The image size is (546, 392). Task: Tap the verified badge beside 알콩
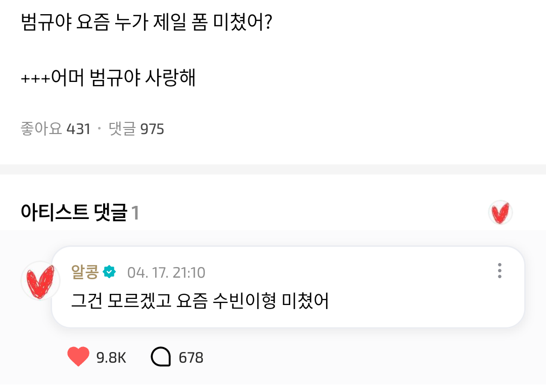[x=109, y=272]
